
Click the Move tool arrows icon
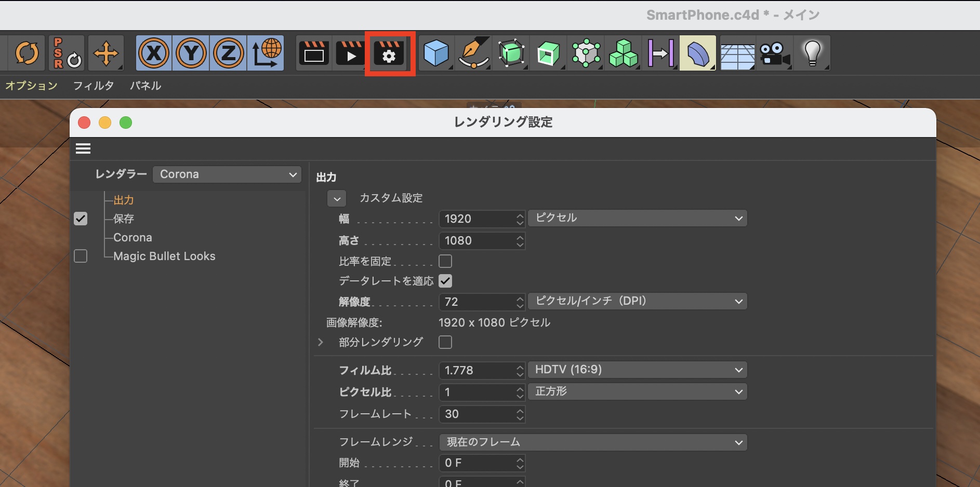coord(106,53)
